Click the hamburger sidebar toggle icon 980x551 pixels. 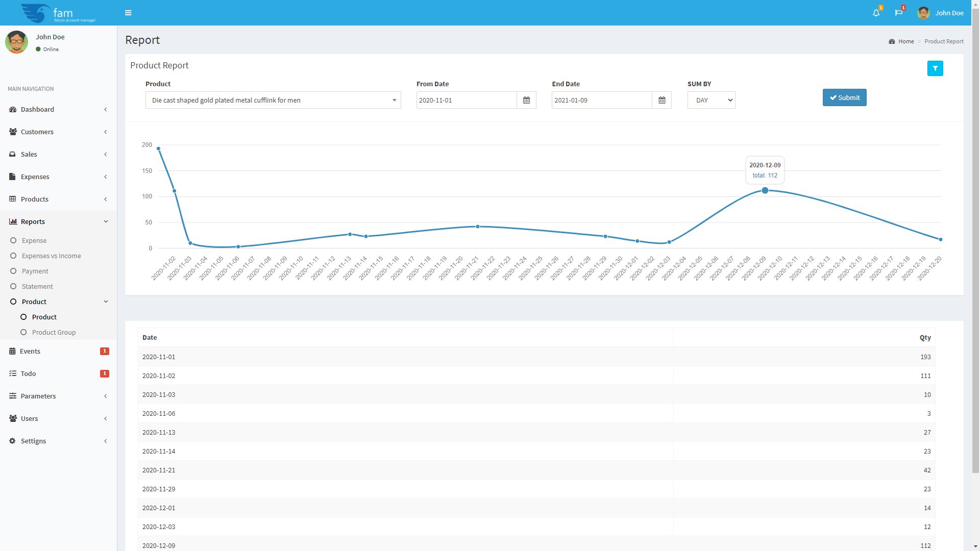[x=128, y=13]
